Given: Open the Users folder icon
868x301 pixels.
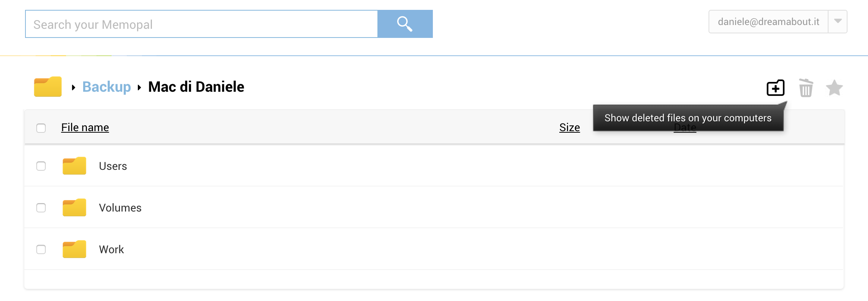Looking at the screenshot, I should click(74, 166).
